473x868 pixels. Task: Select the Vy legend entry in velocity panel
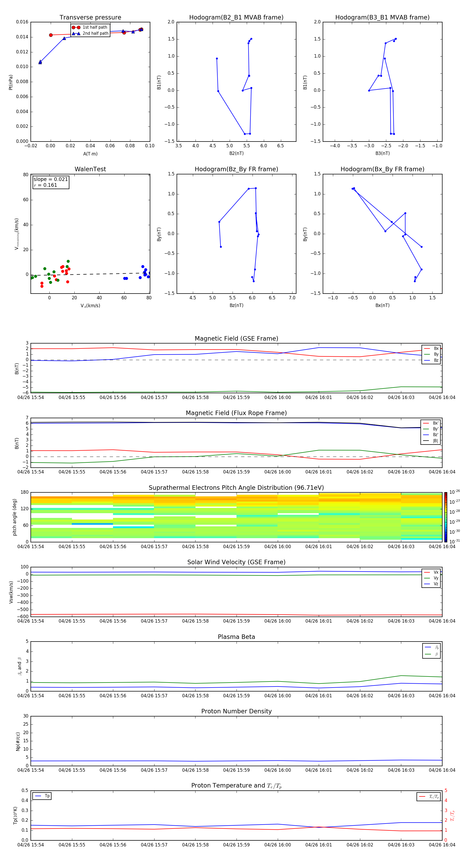[431, 578]
